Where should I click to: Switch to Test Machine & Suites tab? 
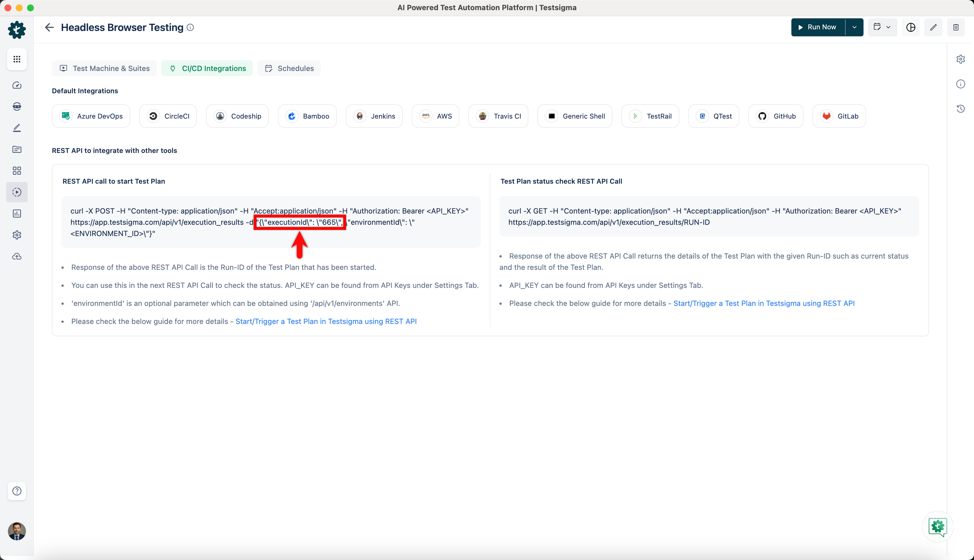coord(104,68)
